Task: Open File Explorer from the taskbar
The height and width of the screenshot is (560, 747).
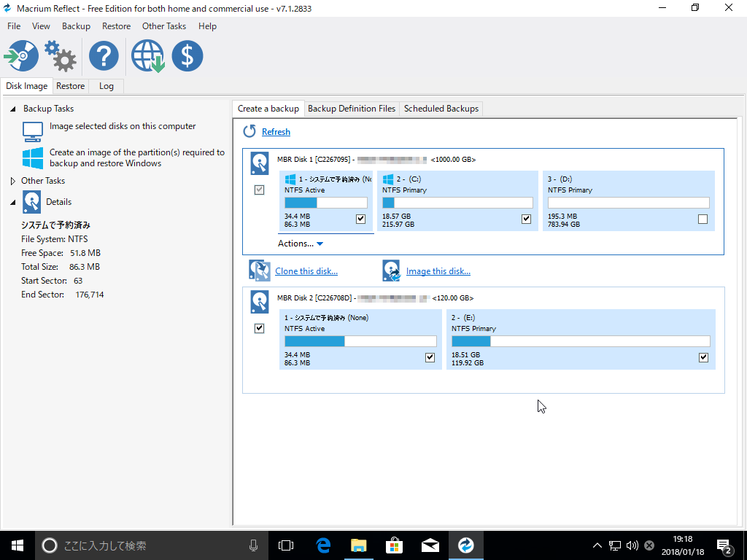Action: [x=359, y=545]
